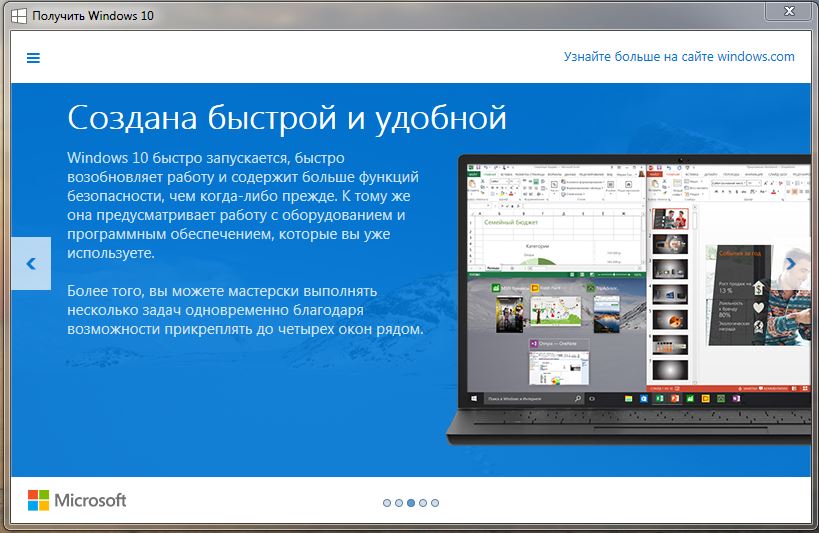Image resolution: width=819 pixels, height=533 pixels.
Task: Open link Узнайте больше на сайте windows.com
Action: pos(679,56)
